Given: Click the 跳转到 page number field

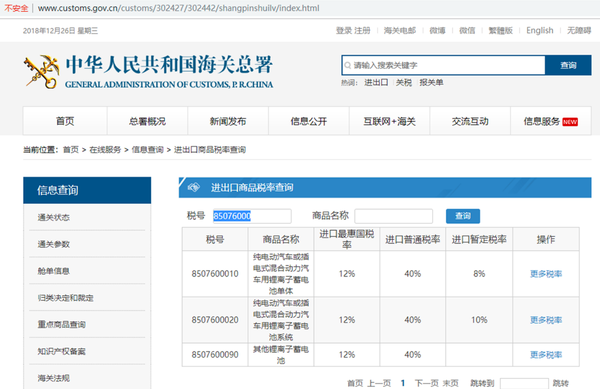Looking at the screenshot, I should tap(524, 384).
